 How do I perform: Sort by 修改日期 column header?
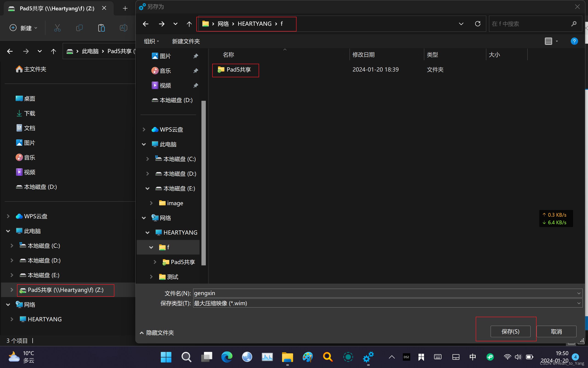[x=364, y=55]
